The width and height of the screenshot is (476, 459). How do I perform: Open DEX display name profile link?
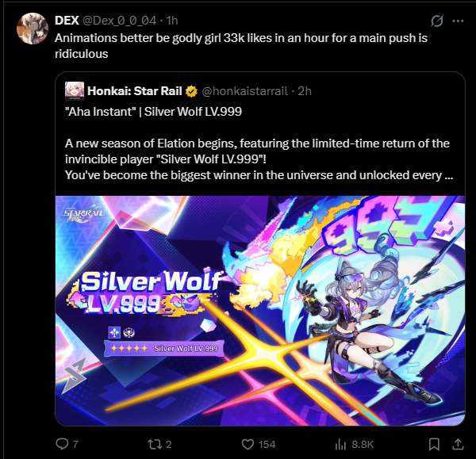point(67,21)
